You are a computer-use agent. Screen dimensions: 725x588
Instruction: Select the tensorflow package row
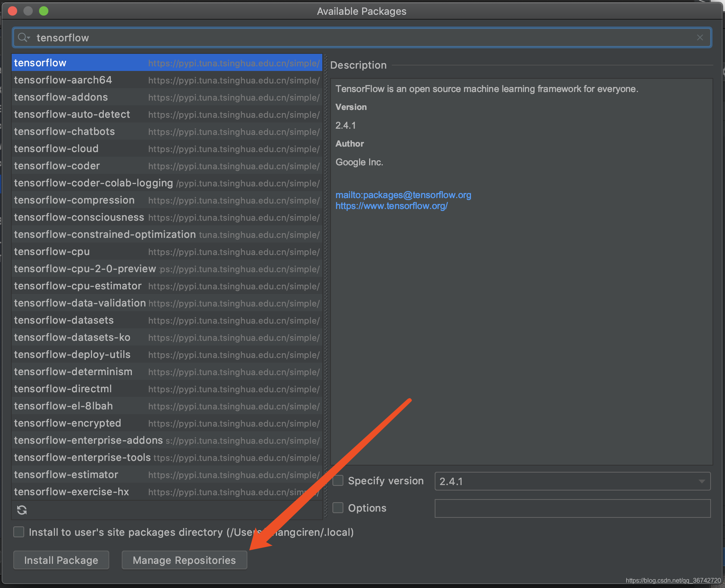167,62
